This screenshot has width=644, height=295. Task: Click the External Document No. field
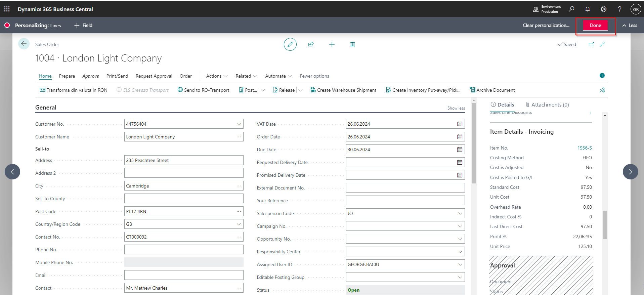(405, 188)
